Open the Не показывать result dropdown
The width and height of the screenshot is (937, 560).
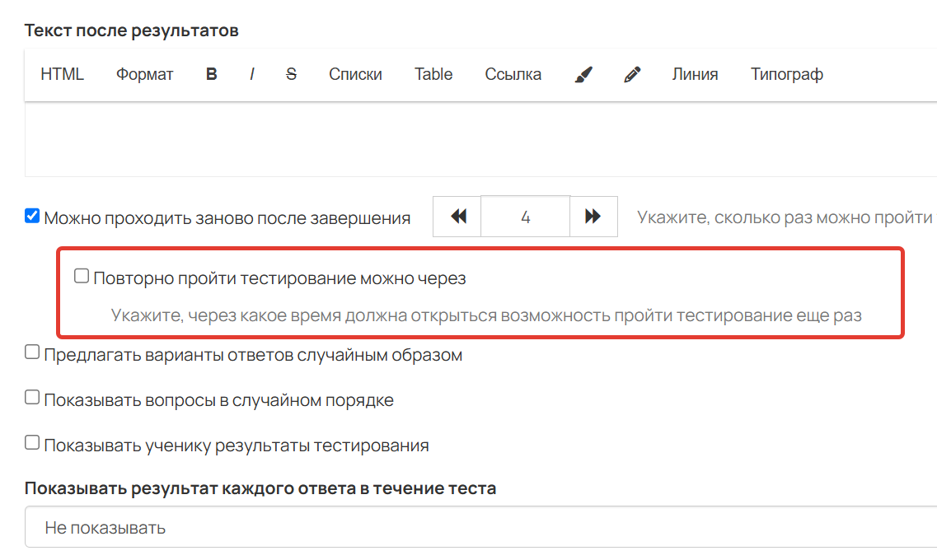[480, 527]
